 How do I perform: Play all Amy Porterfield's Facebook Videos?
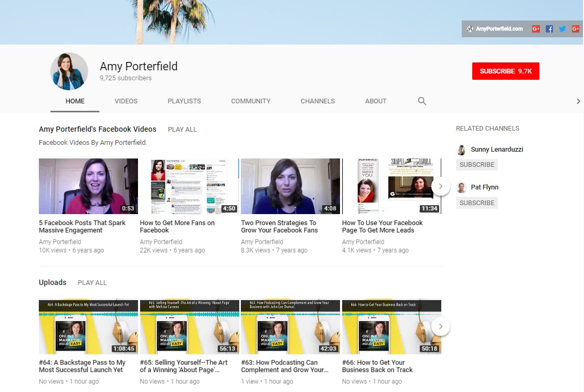pyautogui.click(x=182, y=130)
